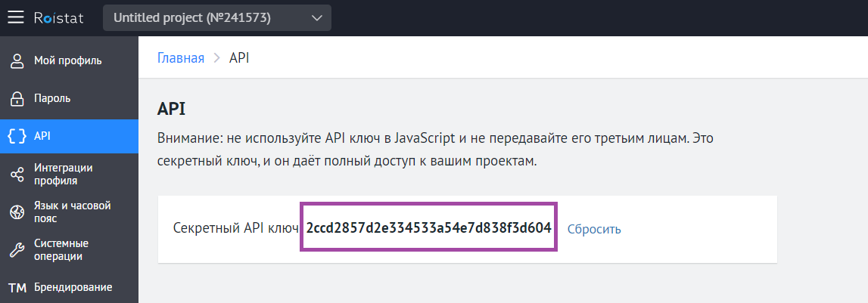Viewport: 868px width, 303px height.
Task: Click the project selector chevron arrow
Action: coord(316,17)
